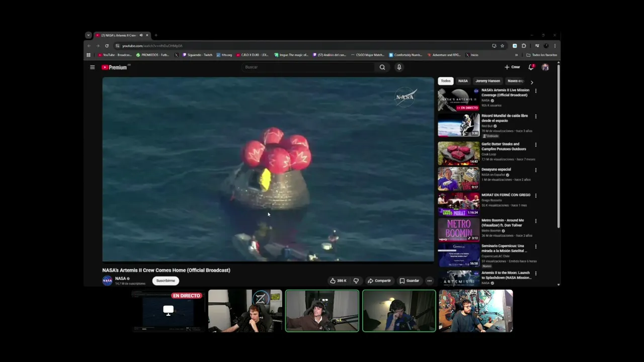Open options for MORAT EN FERNÉ video

pyautogui.click(x=536, y=196)
